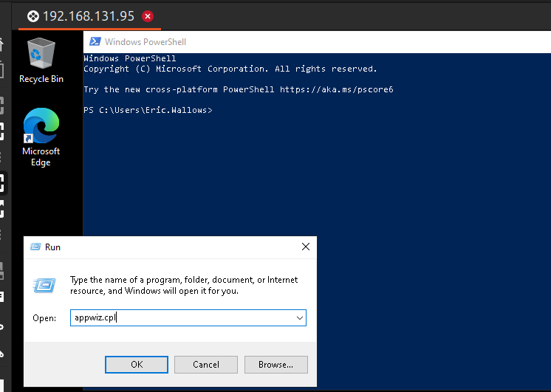This screenshot has height=392, width=551.
Task: Close the Run dialog with the X button
Action: coord(306,247)
